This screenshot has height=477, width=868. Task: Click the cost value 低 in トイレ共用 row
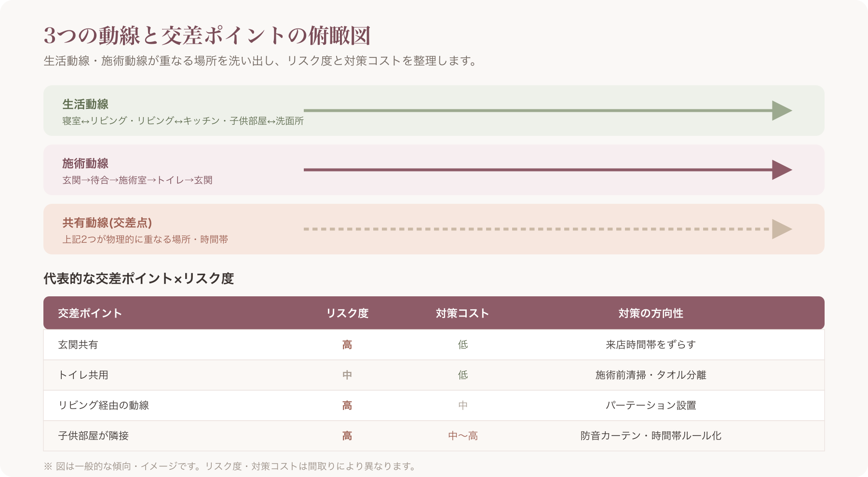463,375
